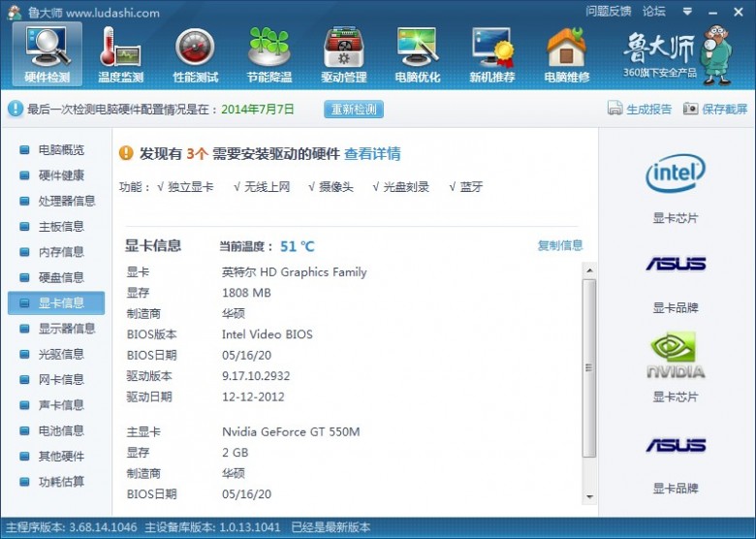Open the title bar dropdown menu arrow
Viewport: 756px width, 539px height.
tap(687, 11)
